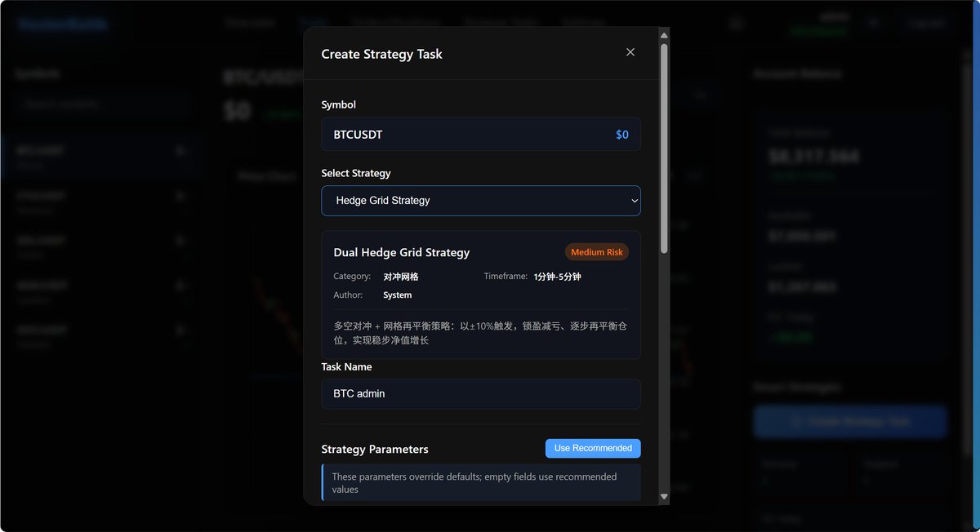This screenshot has height=532, width=980.
Task: Click the 多空对冲 strategy description text
Action: coord(480,333)
